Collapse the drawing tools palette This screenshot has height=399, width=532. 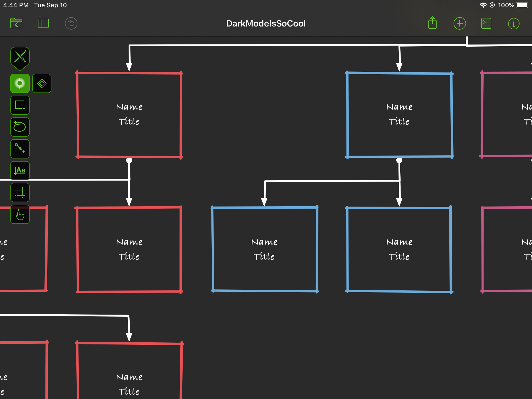(20, 58)
